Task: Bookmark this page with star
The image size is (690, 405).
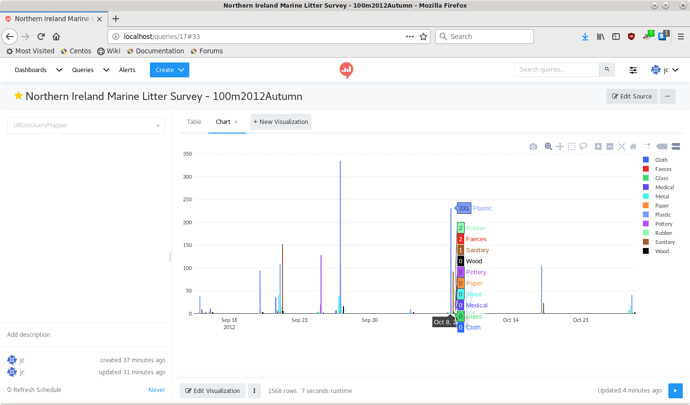Action: (x=423, y=37)
